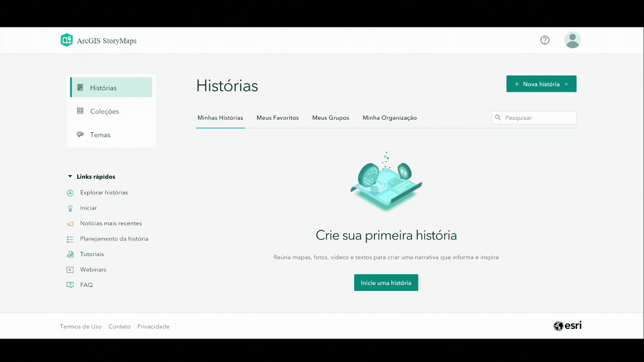This screenshot has height=362, width=644.
Task: Click the Notícias mais recentes megaphone icon
Action: (x=70, y=224)
